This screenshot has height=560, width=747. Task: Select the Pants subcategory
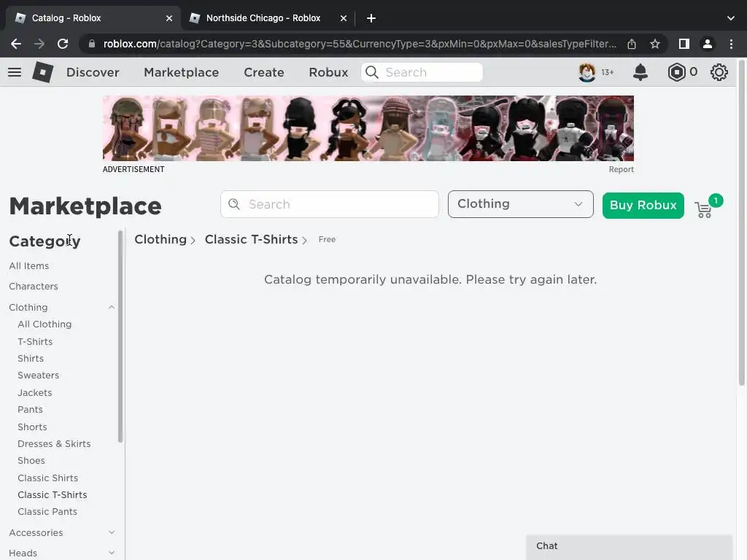[30, 410]
